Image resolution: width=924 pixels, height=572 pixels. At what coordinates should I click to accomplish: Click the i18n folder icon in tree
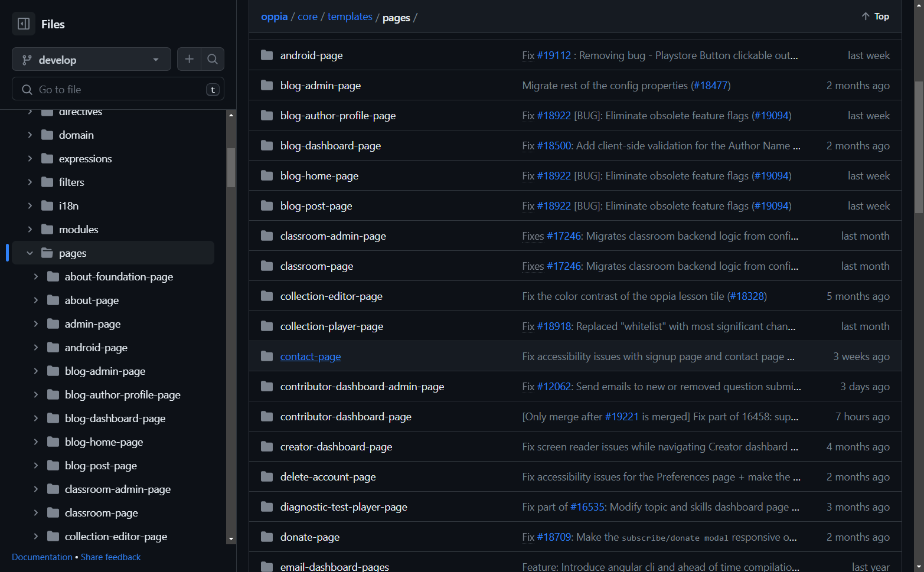(x=47, y=205)
